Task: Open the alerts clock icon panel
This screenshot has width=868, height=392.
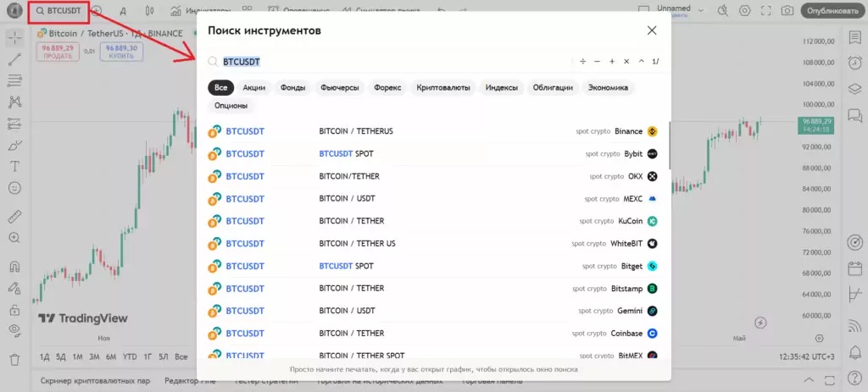Action: click(x=854, y=63)
